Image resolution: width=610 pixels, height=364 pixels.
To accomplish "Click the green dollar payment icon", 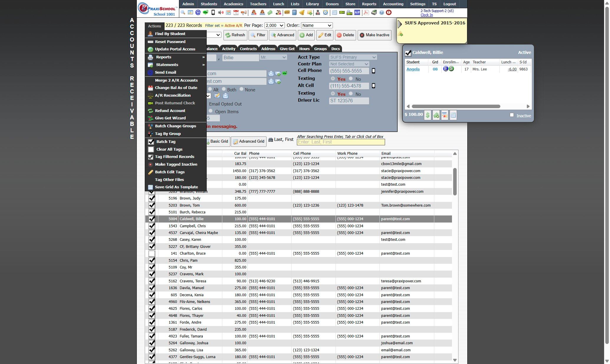I will pyautogui.click(x=428, y=115).
